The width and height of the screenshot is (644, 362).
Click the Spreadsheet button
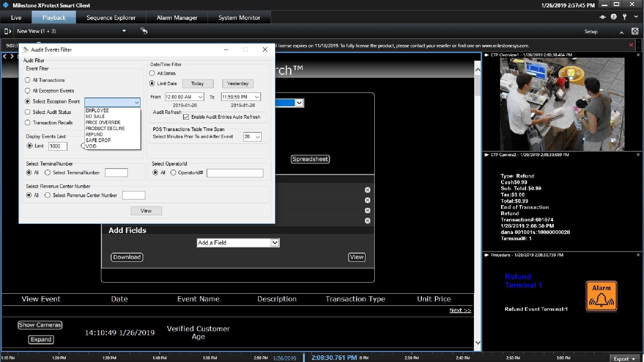[310, 159]
